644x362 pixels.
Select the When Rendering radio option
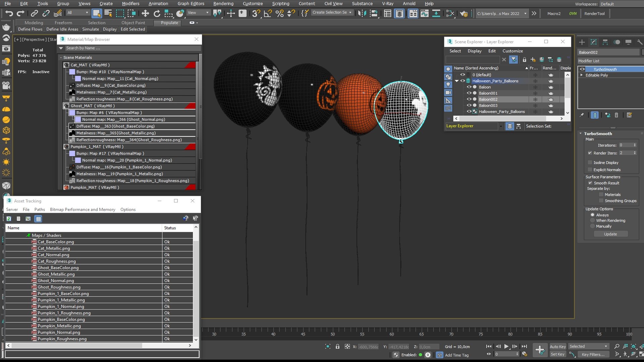[x=592, y=221]
